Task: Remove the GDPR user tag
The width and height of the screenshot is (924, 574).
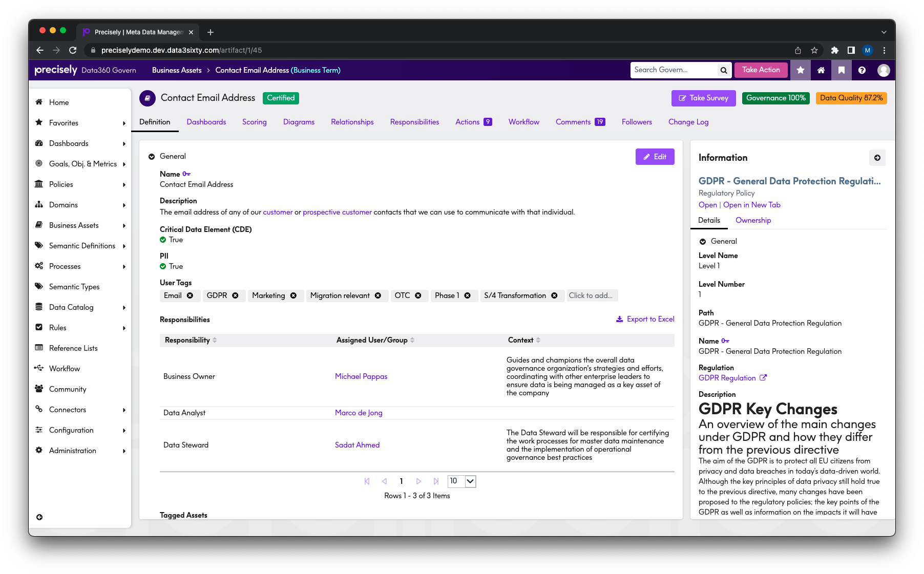Action: [235, 295]
